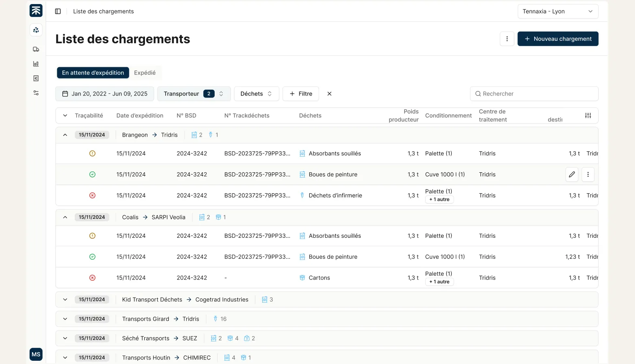The width and height of the screenshot is (635, 364).
Task: Clear filters with the X icon
Action: click(329, 94)
